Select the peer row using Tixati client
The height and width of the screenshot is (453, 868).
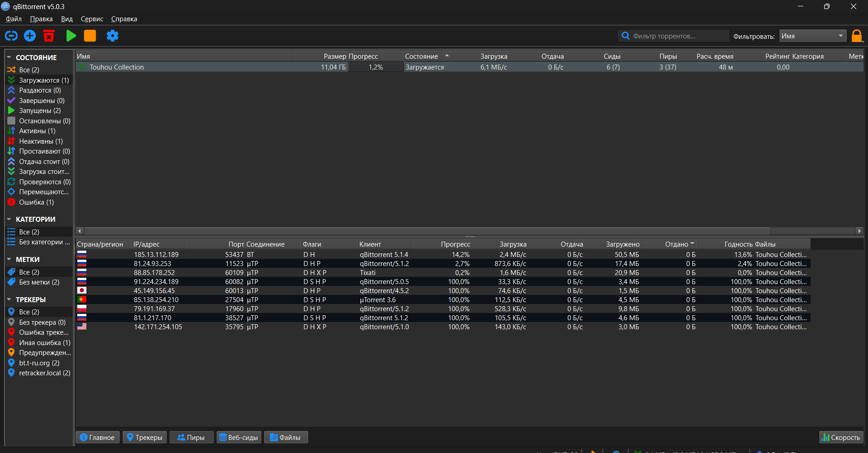[x=443, y=273]
